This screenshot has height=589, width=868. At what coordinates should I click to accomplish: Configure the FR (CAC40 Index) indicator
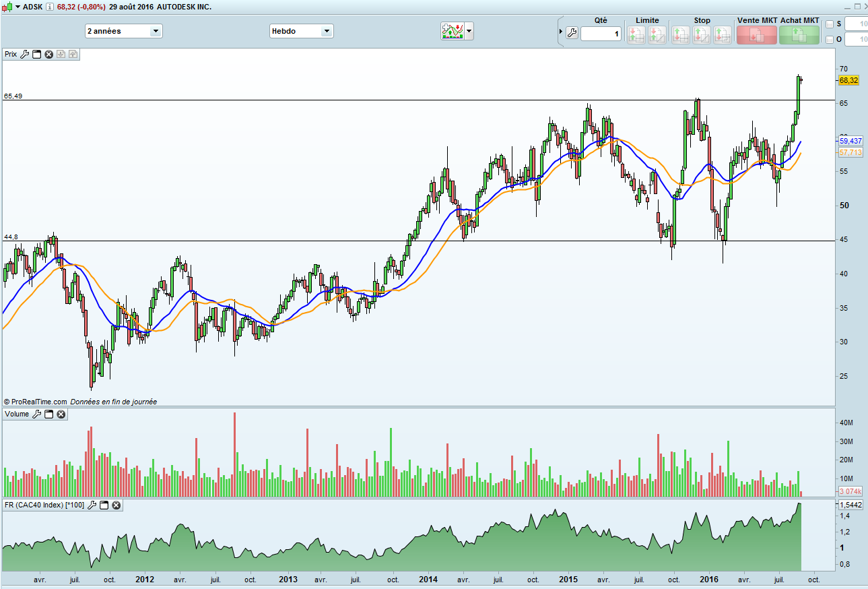[x=93, y=505]
